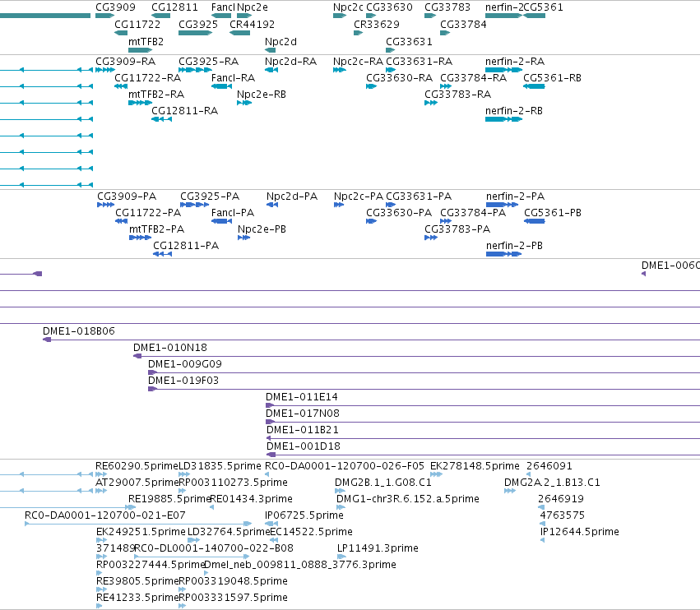Viewport: 700px width, 610px height.
Task: Select BAC clone DME1-019F03
Action: 424,390
